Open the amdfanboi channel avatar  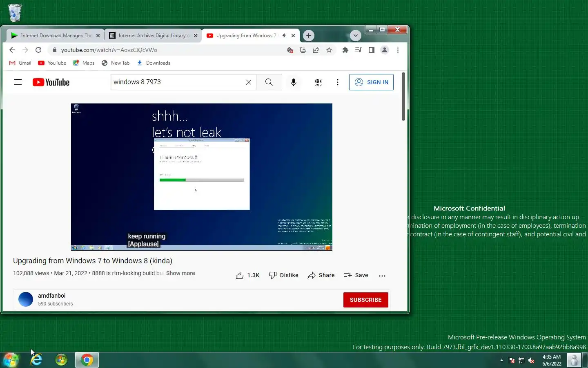[x=26, y=299]
